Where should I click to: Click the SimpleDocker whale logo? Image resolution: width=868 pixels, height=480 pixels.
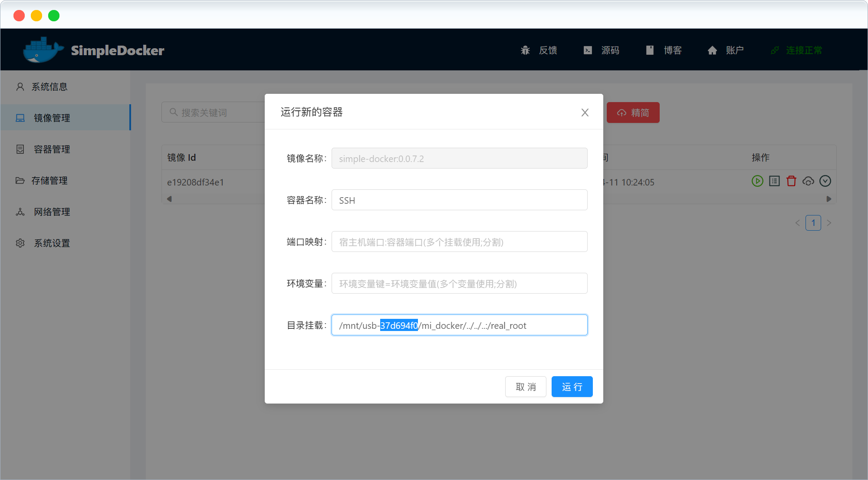tap(43, 50)
